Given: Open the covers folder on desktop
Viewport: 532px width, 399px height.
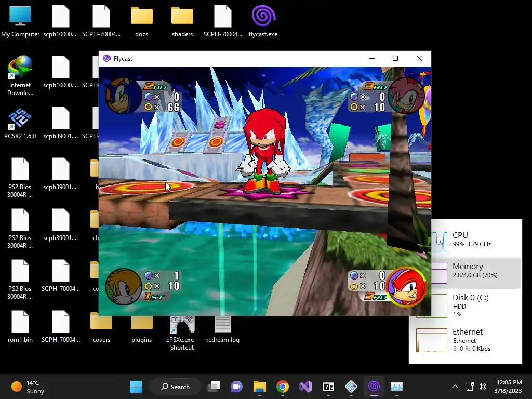Looking at the screenshot, I should pyautogui.click(x=101, y=327).
